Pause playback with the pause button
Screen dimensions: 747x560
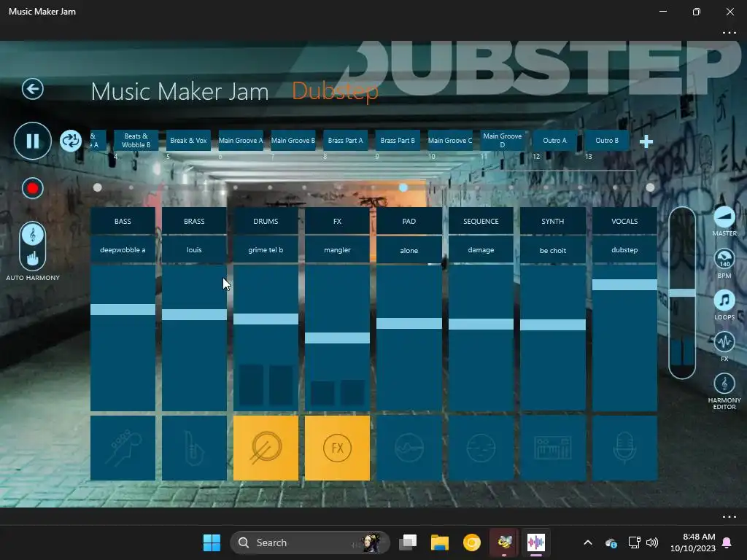[x=32, y=141]
